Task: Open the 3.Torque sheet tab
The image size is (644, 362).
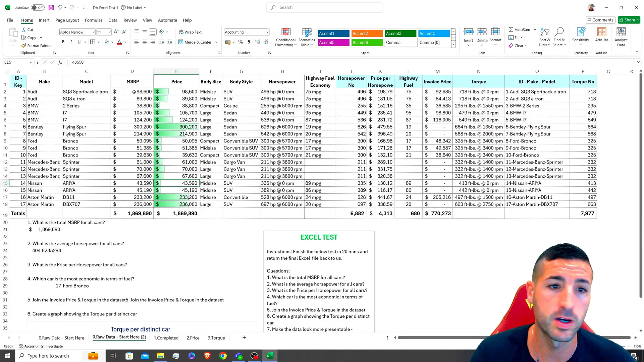Action: (x=216, y=338)
